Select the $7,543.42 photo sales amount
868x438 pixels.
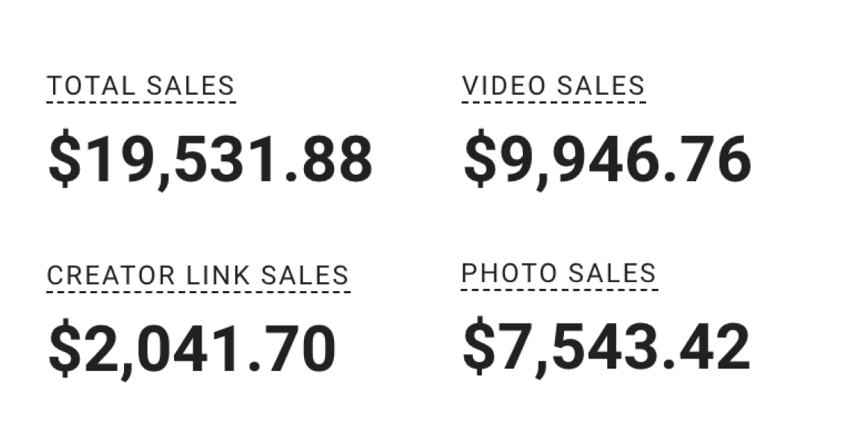[607, 348]
